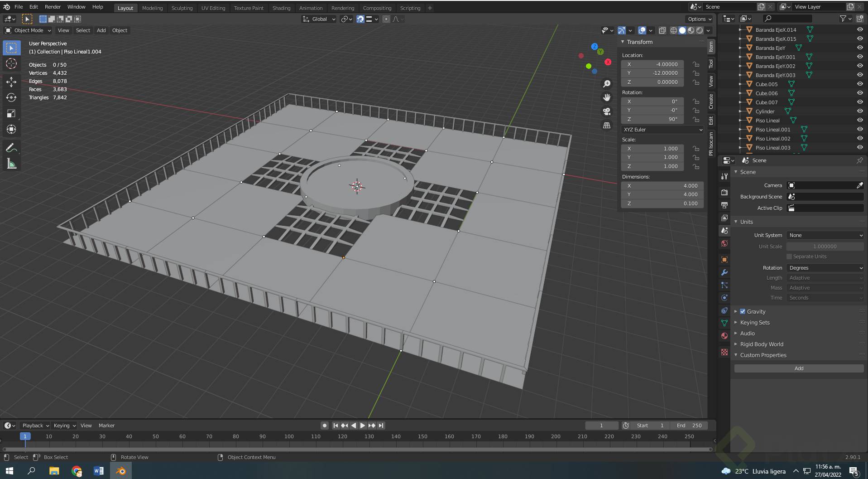Open the Modifier properties with the wrench icon
This screenshot has width=868, height=479.
724,272
